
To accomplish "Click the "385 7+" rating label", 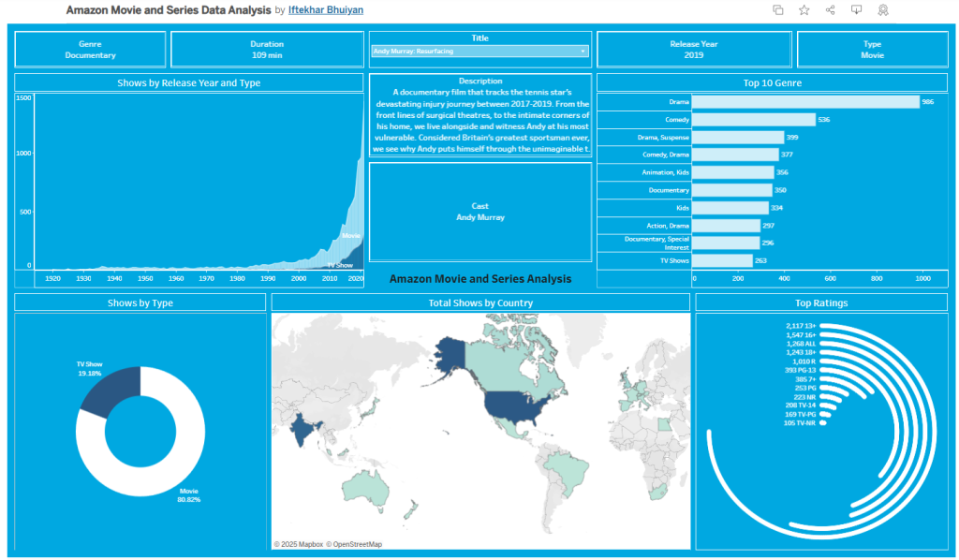I will pos(805,379).
